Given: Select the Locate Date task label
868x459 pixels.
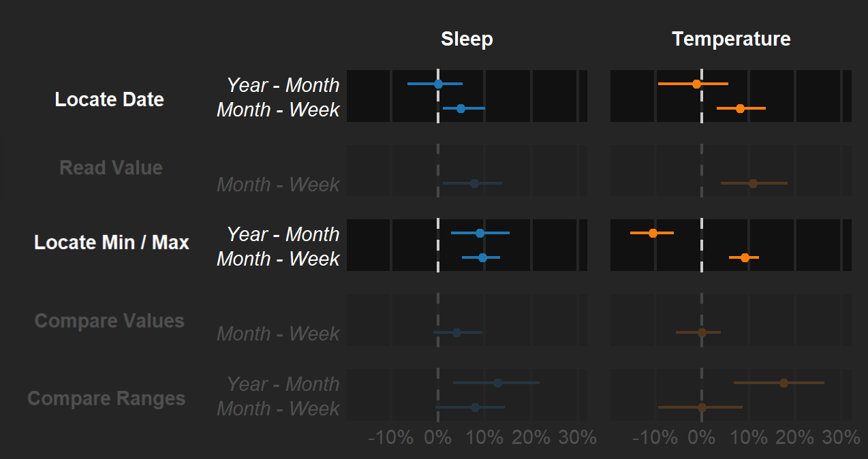Looking at the screenshot, I should coord(109,99).
